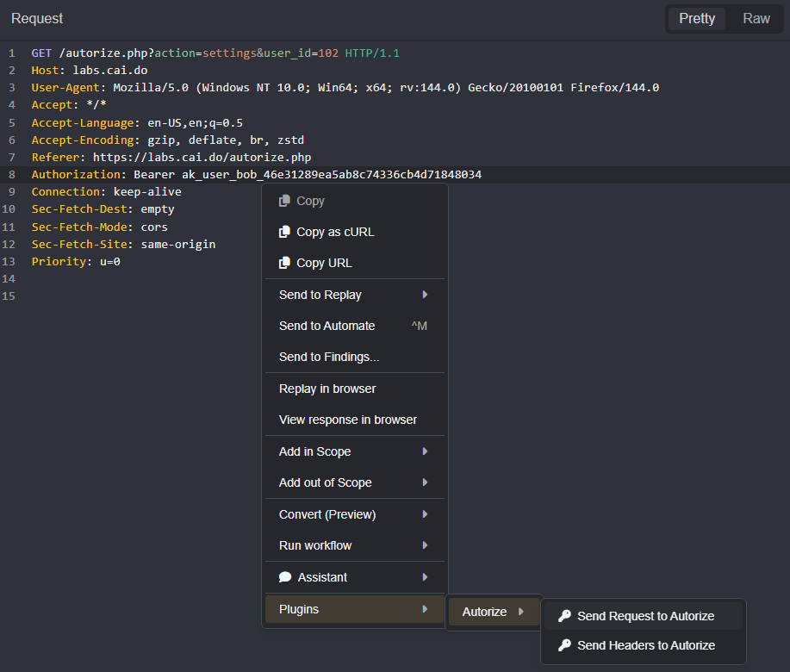Choose Send to Automate from context menu
Screen dimensions: 790x672
point(327,326)
